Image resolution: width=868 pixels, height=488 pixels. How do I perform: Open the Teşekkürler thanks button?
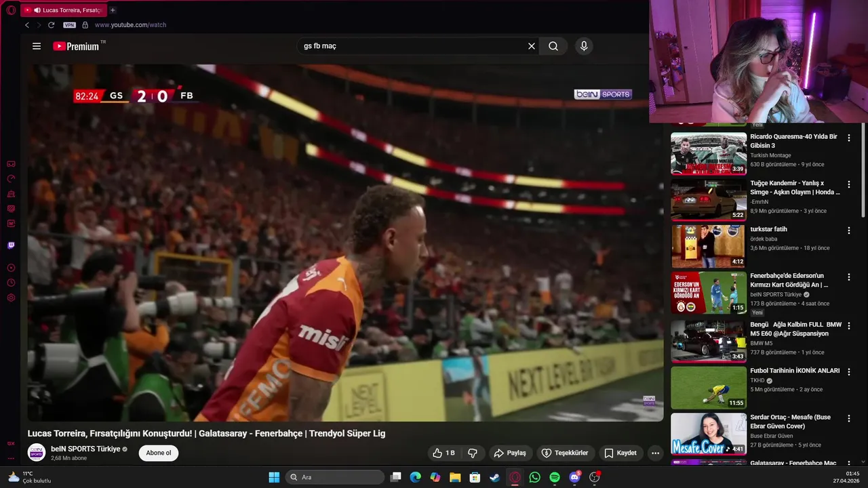565,453
